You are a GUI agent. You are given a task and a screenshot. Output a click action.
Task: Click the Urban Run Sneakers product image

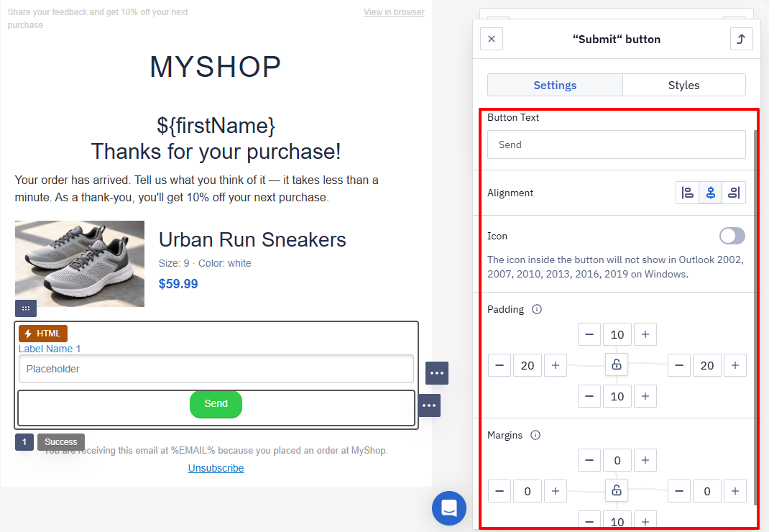[x=80, y=264]
